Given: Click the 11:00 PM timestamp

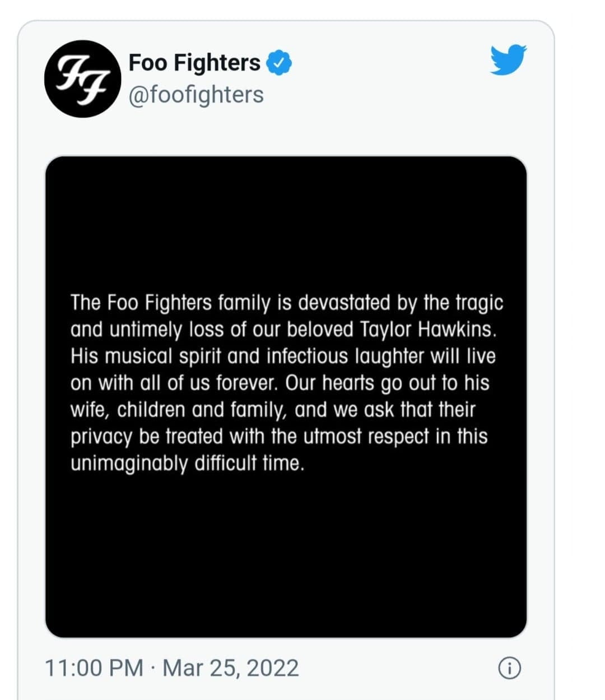Looking at the screenshot, I should click(94, 668).
